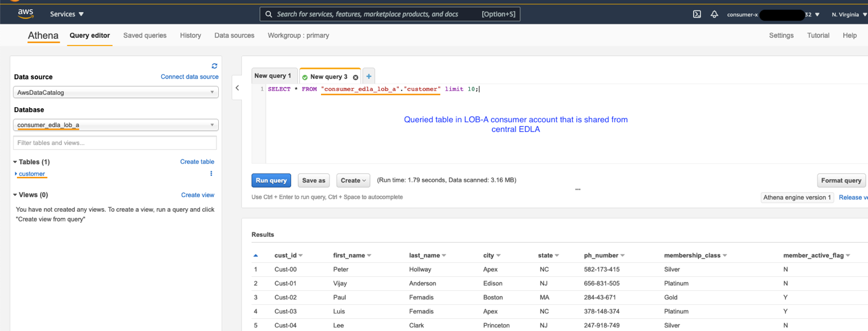Click into the SQL query editor line

(374, 89)
